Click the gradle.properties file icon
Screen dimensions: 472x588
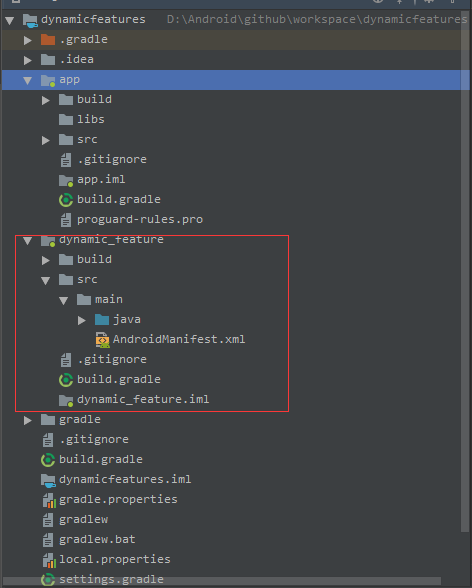pos(49,500)
